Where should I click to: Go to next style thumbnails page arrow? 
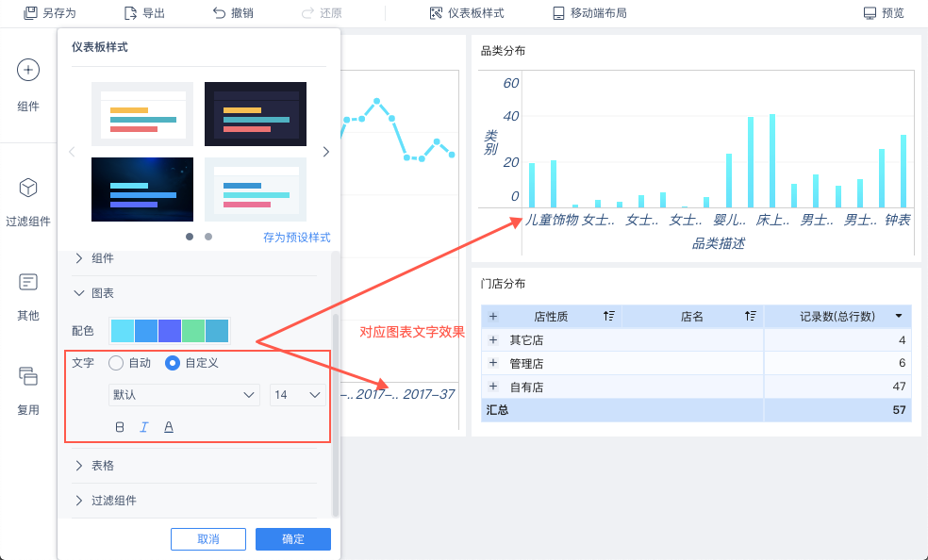point(326,152)
